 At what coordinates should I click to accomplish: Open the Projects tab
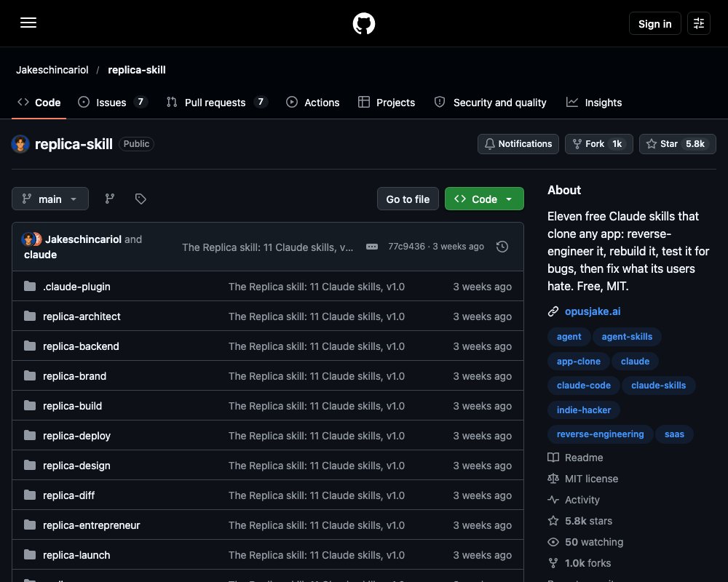tap(387, 103)
